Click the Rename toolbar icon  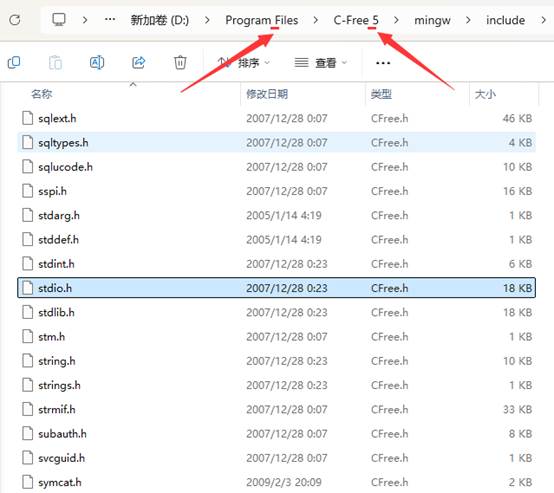click(97, 63)
